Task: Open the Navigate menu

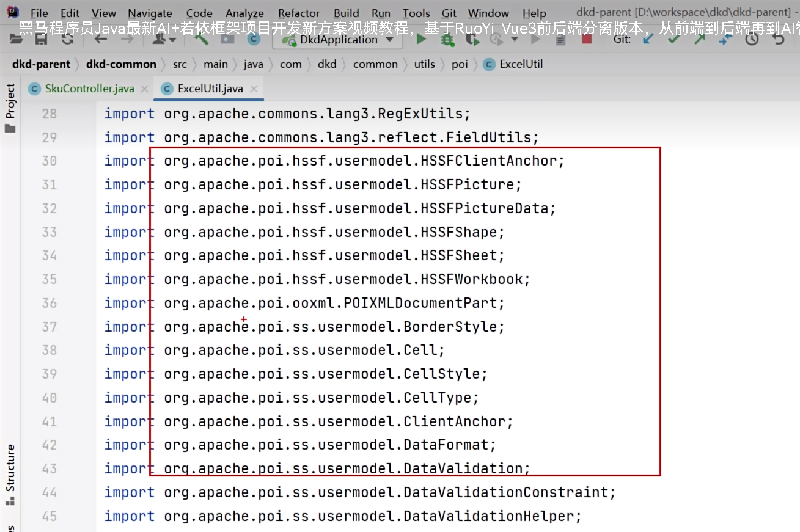Action: (x=150, y=13)
